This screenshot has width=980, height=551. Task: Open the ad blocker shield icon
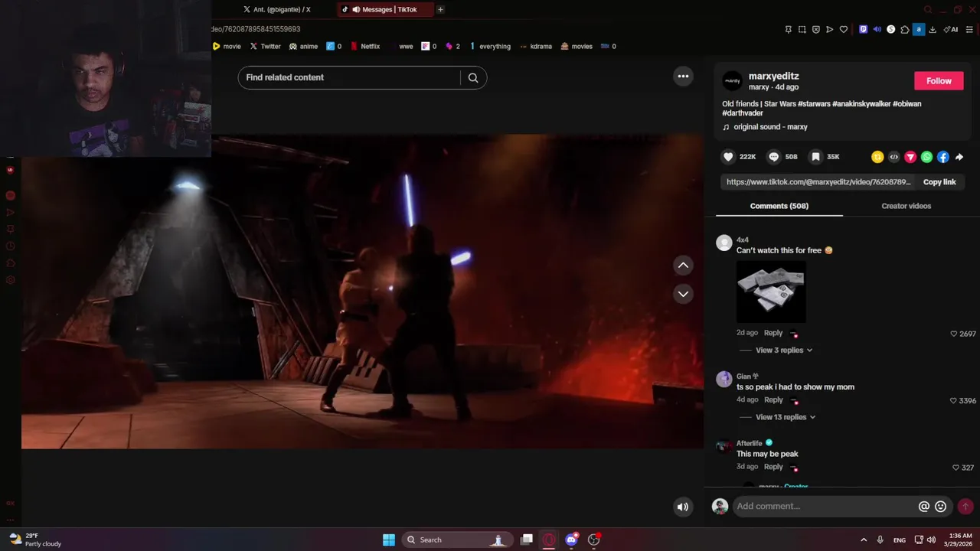tap(815, 29)
